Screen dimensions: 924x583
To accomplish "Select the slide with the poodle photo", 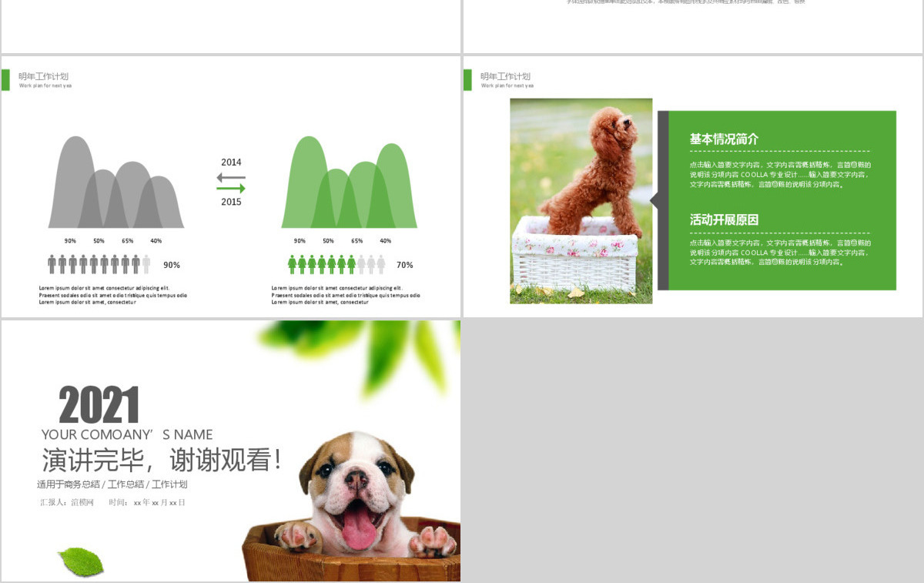I will point(693,186).
